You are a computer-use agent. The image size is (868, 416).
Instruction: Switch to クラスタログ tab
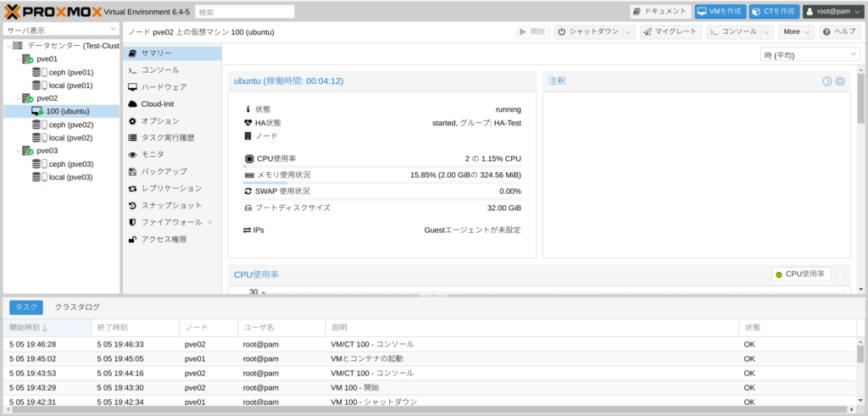point(77,307)
